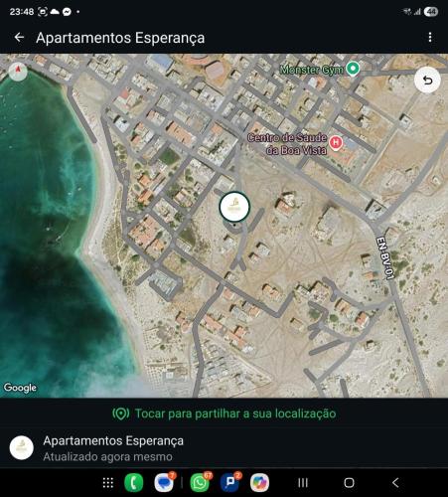Open the app drawer grid icon
This screenshot has height=497, width=448.
(x=108, y=483)
